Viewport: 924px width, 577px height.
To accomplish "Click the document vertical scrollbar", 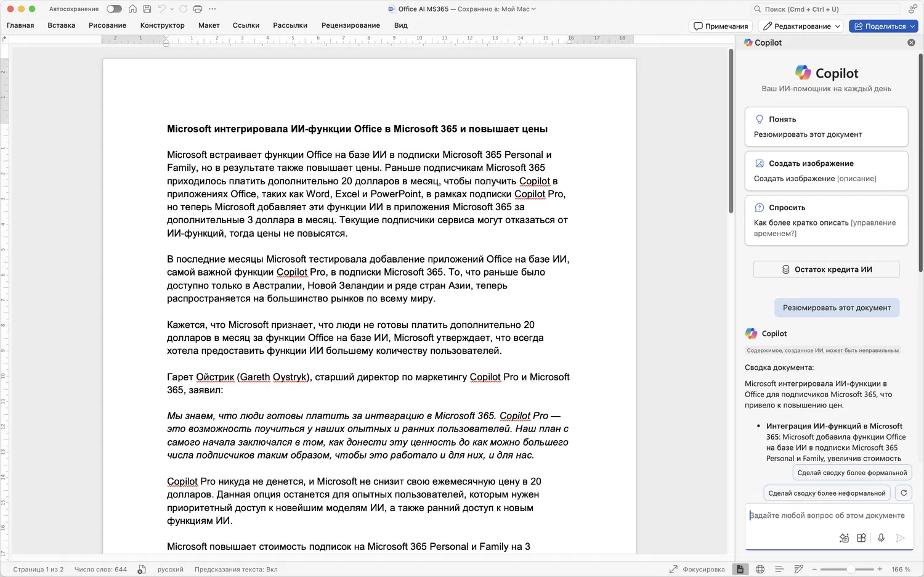I will (731, 131).
